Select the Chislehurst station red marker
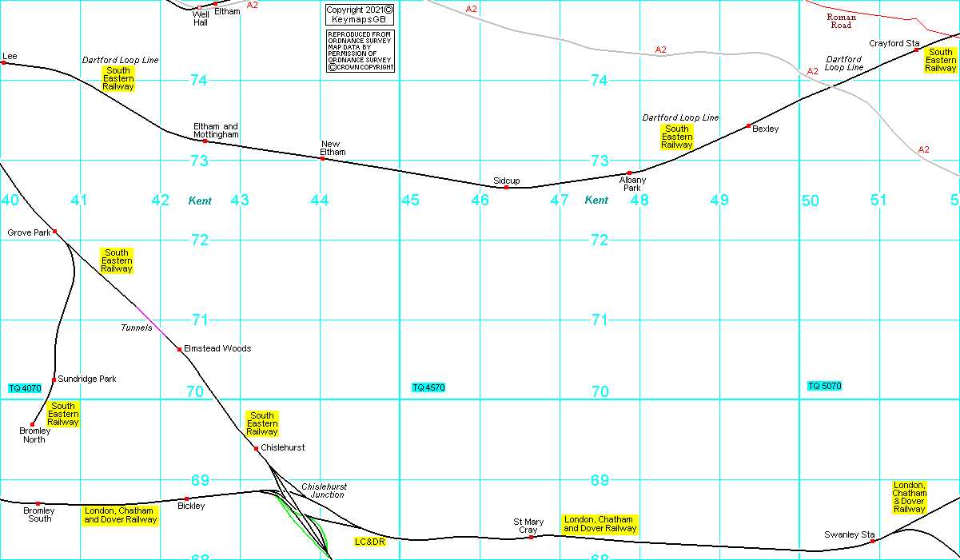The width and height of the screenshot is (960, 560). (256, 448)
